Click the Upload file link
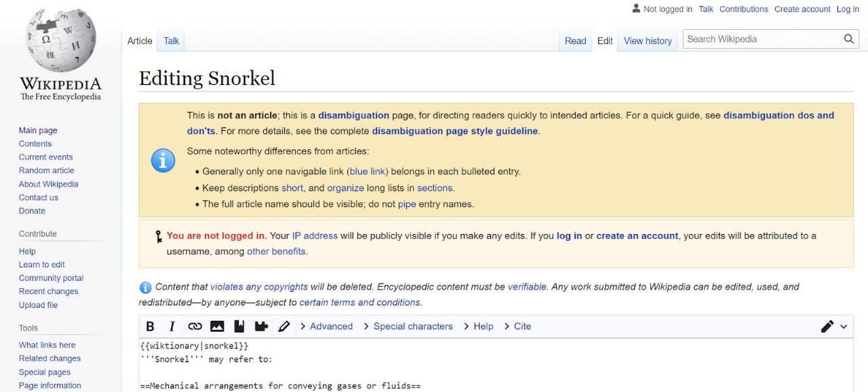 pos(39,305)
